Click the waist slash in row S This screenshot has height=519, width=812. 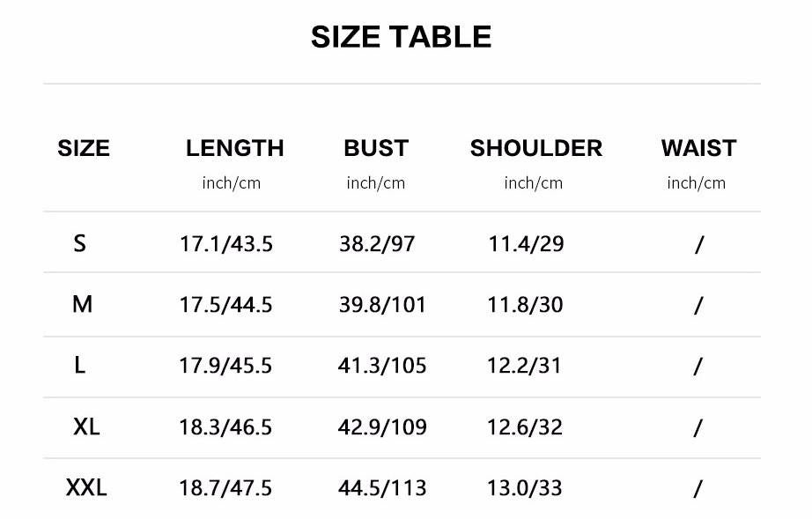pyautogui.click(x=699, y=244)
